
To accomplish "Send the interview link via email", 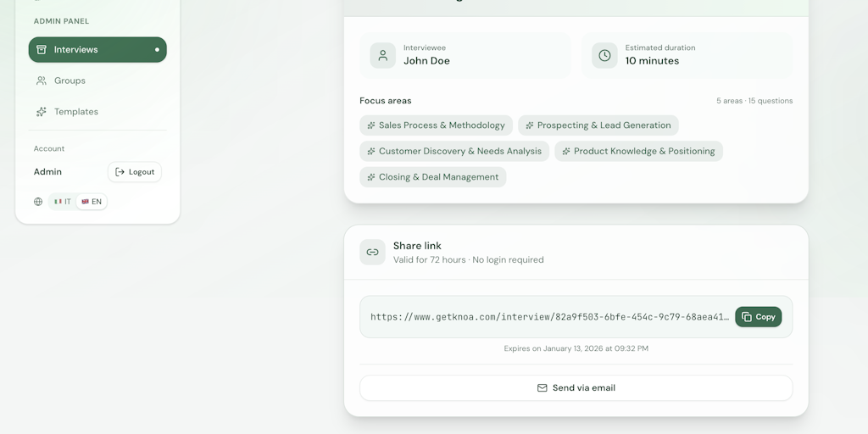I will [576, 388].
